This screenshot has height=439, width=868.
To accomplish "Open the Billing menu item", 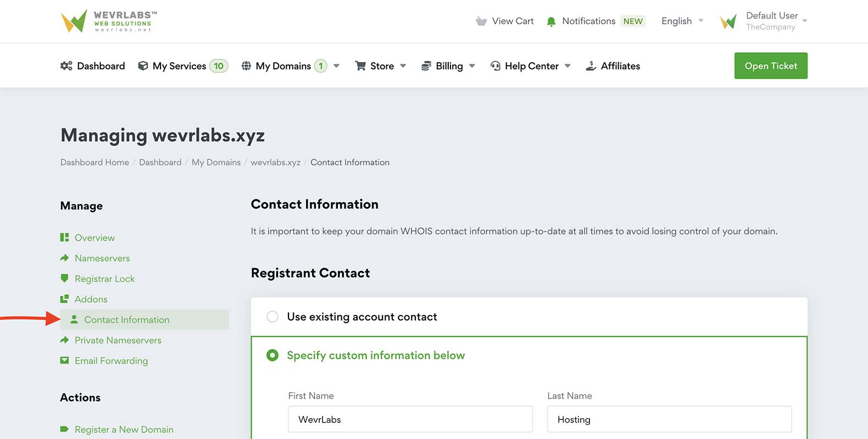I will click(x=449, y=66).
